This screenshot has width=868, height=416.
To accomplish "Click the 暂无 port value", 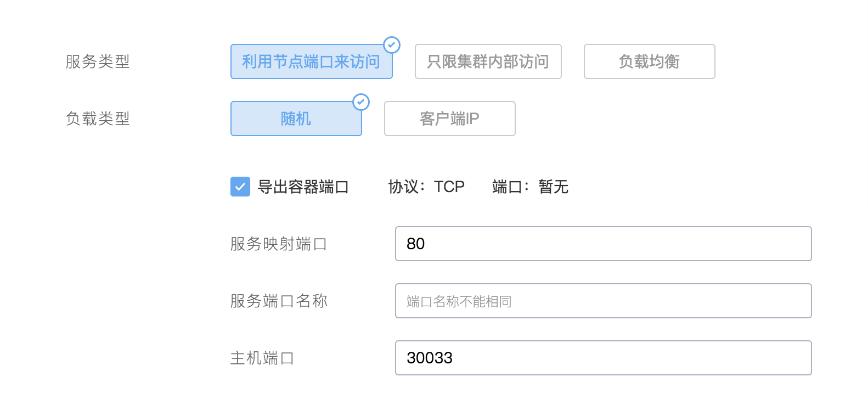I will click(553, 187).
